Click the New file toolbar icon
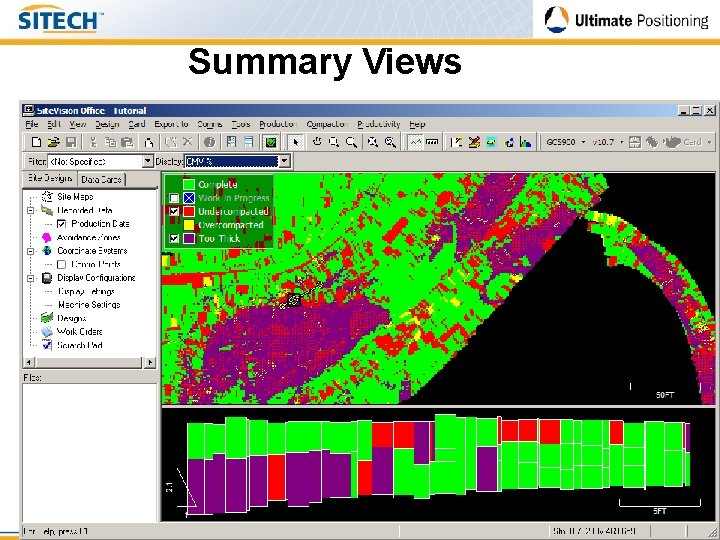 point(36,142)
